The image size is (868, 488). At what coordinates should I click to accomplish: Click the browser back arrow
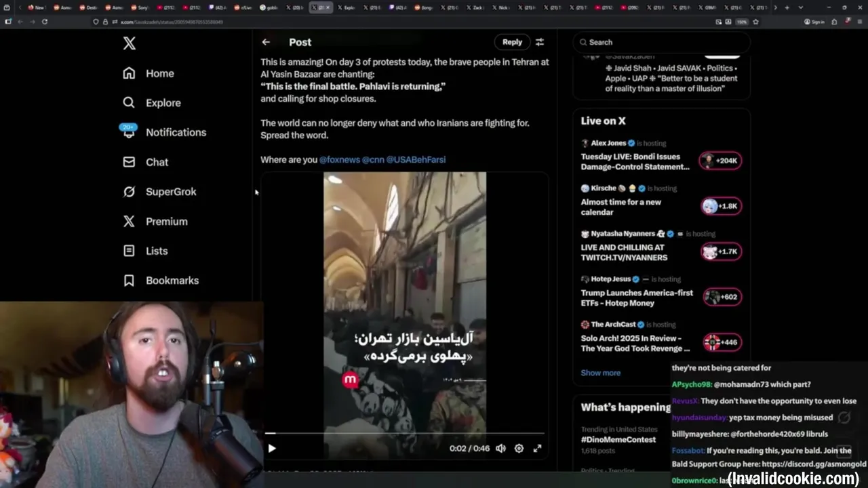[x=20, y=22]
